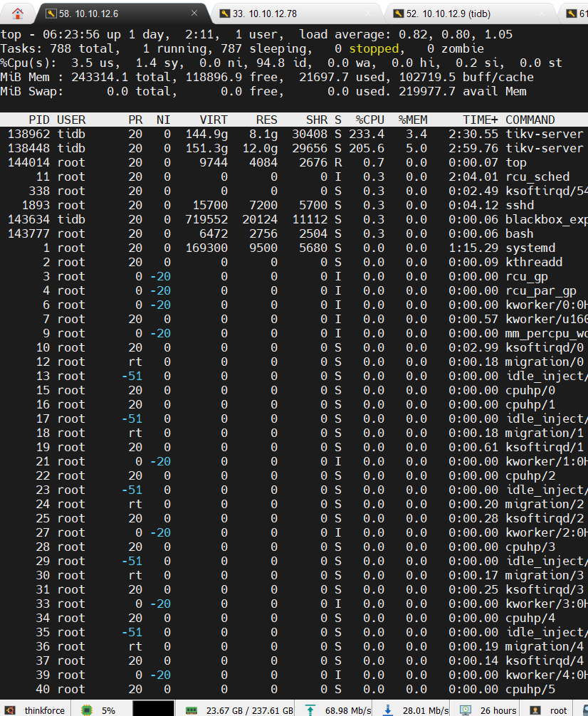Viewport: 588px width, 716px height.
Task: Click the RAM memory icon in status bar
Action: coord(191,710)
